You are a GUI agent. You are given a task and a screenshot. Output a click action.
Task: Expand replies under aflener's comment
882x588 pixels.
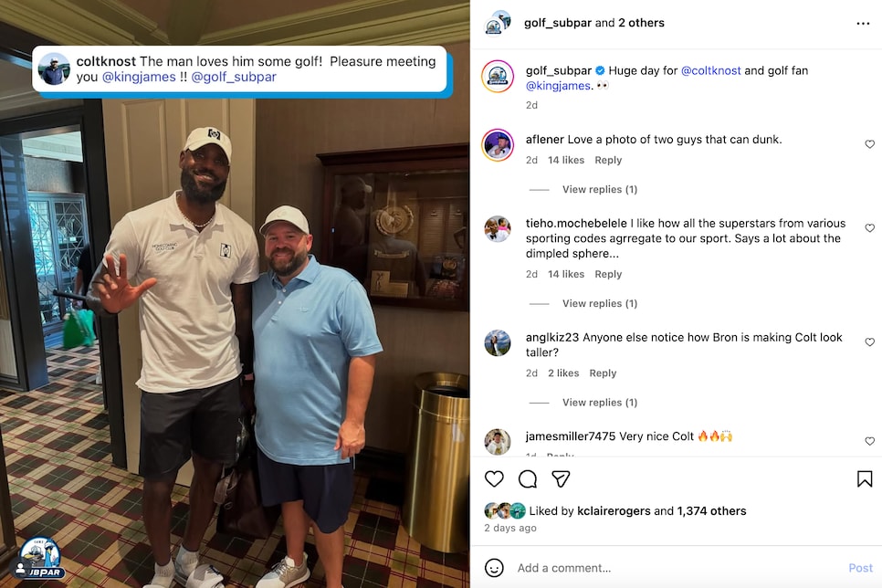(x=600, y=190)
